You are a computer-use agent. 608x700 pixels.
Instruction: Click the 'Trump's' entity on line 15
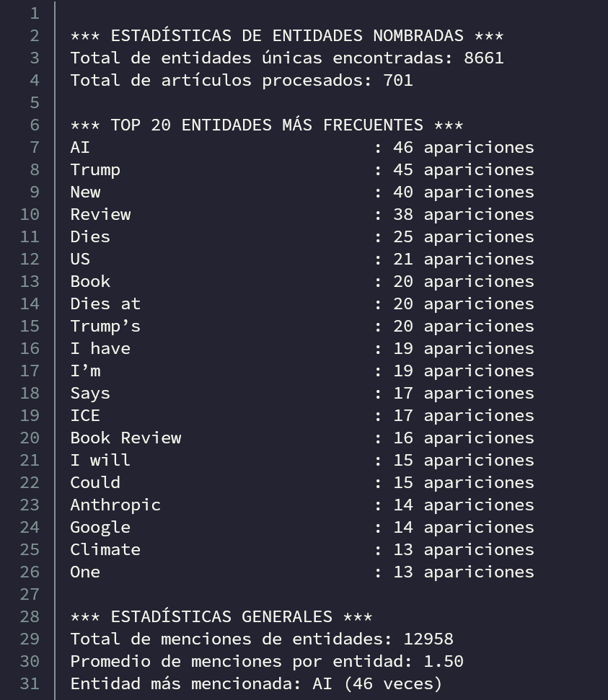(x=105, y=326)
